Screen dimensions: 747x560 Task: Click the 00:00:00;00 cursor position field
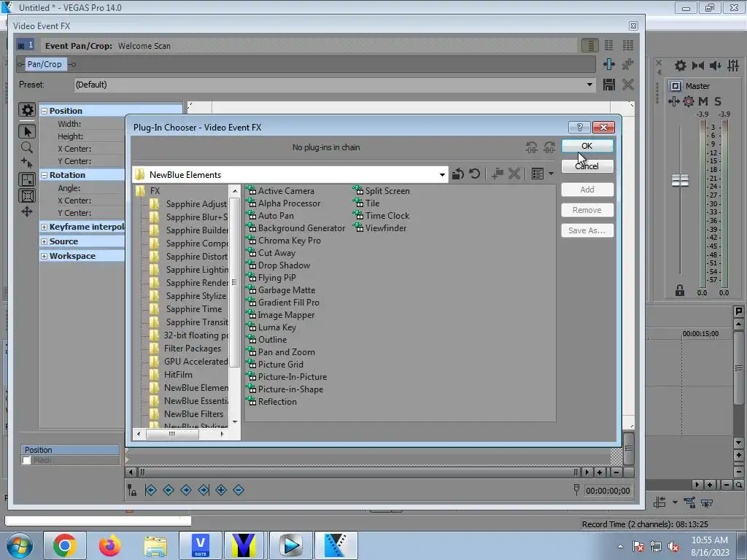coord(608,491)
